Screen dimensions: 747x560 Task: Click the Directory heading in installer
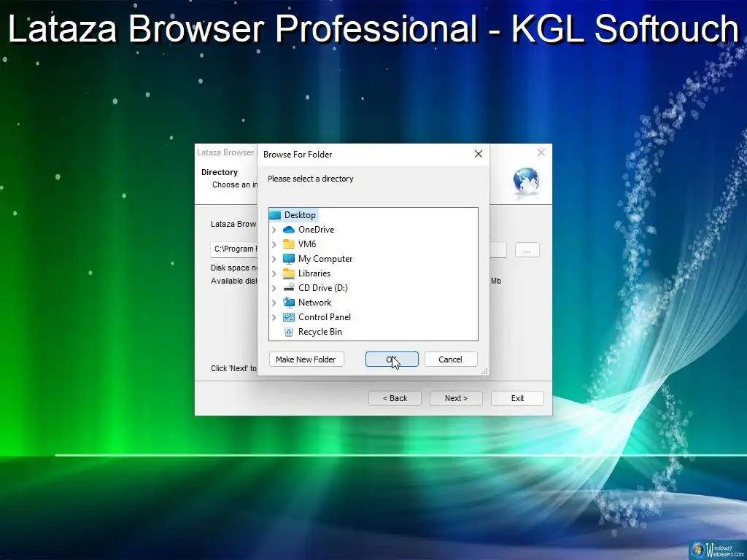tap(219, 172)
